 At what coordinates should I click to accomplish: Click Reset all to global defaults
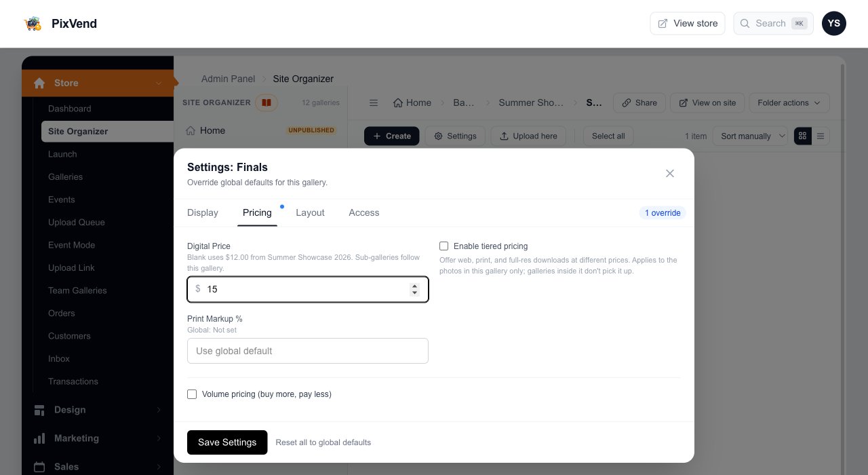[x=323, y=442]
